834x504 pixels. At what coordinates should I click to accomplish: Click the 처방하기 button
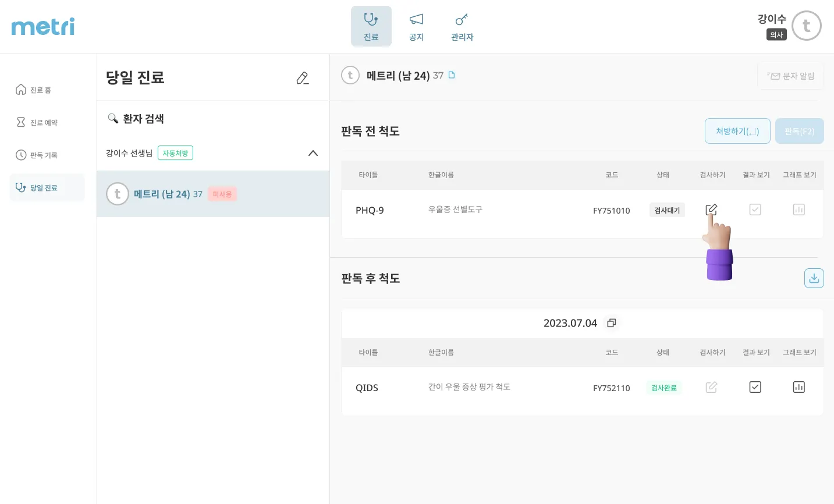[737, 131]
